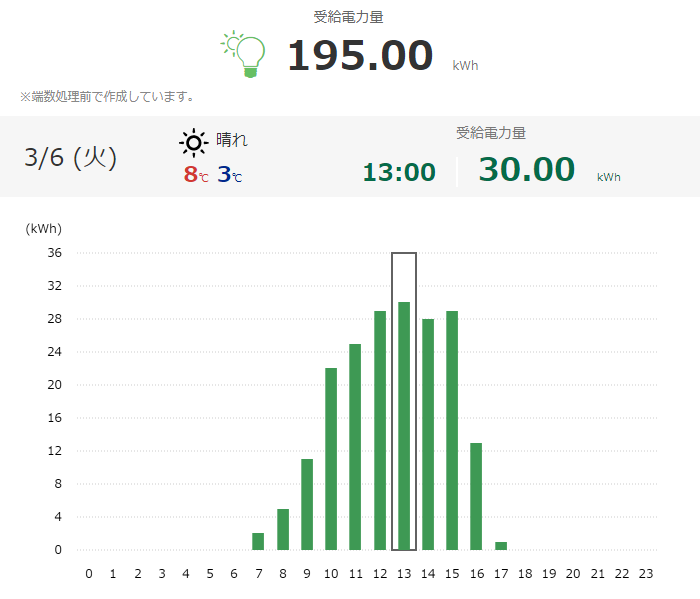Select the 11 o'clock bar
The height and width of the screenshot is (599, 700).
355,446
